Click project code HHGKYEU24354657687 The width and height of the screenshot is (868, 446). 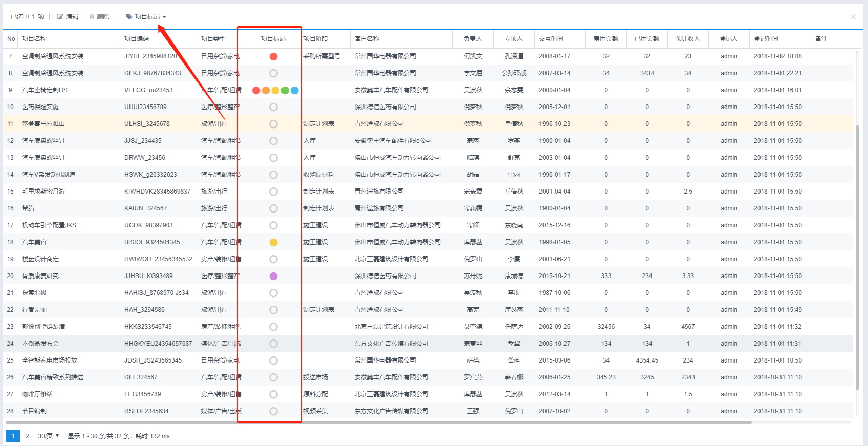(x=158, y=344)
